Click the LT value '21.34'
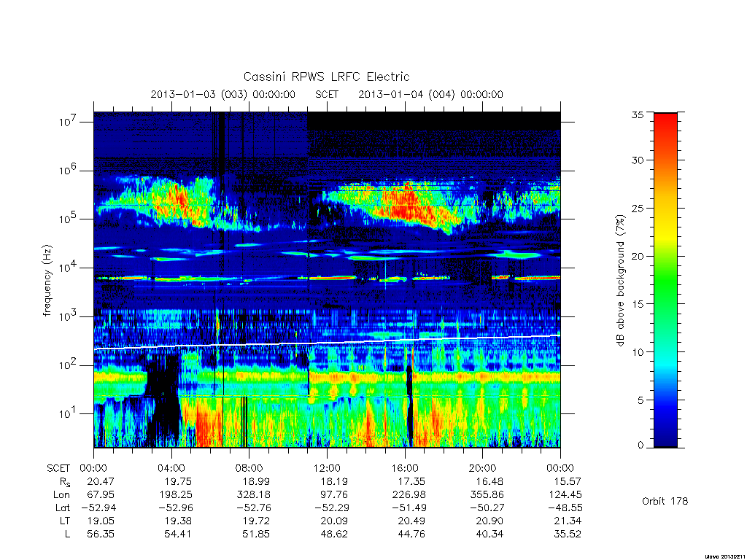 click(568, 521)
